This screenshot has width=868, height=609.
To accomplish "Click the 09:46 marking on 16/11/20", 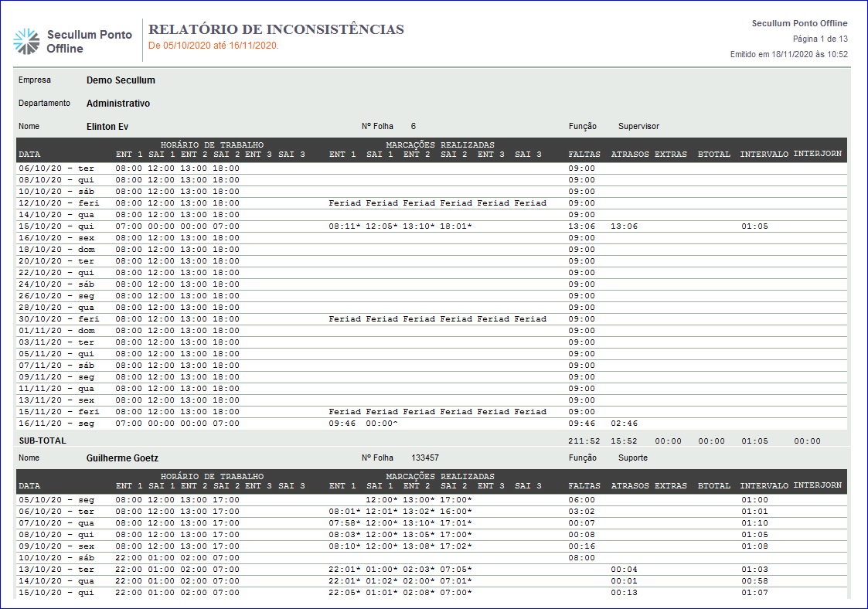I will (x=342, y=424).
